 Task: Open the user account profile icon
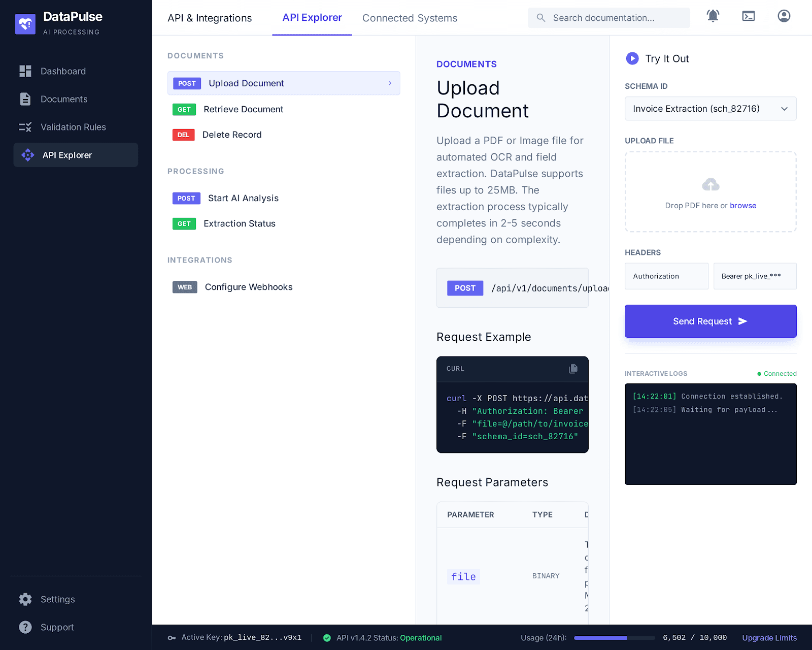pos(784,16)
